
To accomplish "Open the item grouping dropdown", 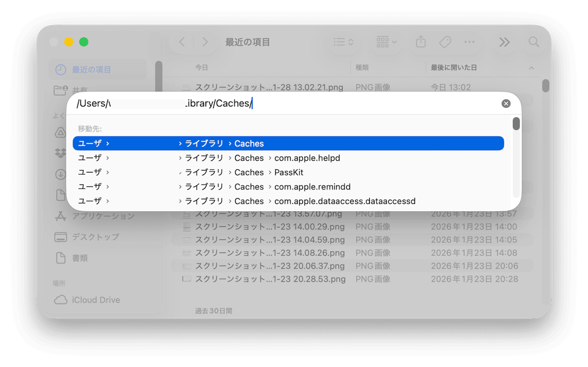I will click(385, 42).
